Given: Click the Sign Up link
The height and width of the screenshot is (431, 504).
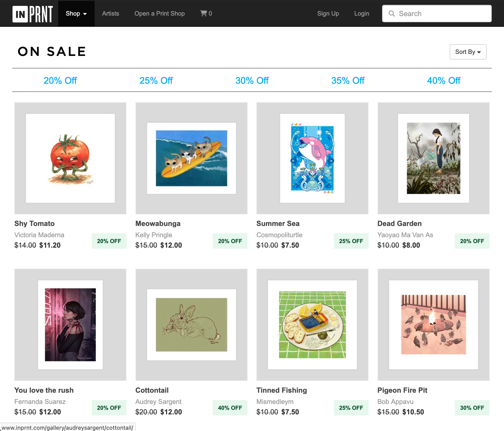Looking at the screenshot, I should (328, 14).
